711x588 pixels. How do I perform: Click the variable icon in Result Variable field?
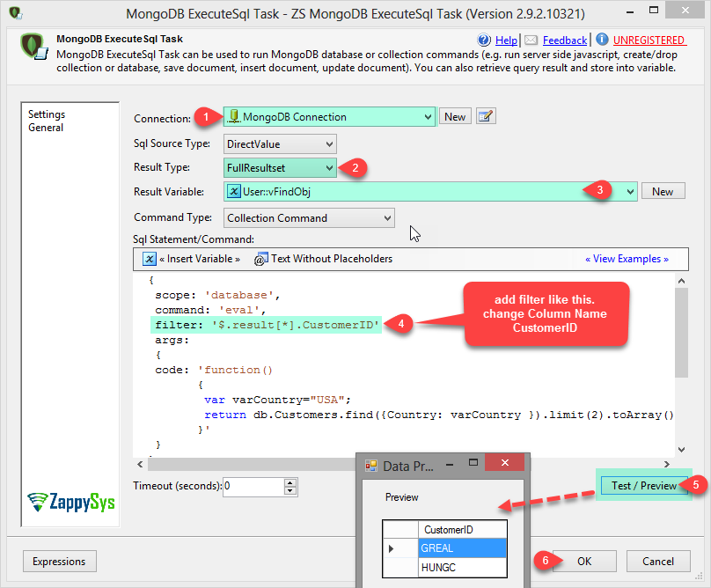click(233, 192)
